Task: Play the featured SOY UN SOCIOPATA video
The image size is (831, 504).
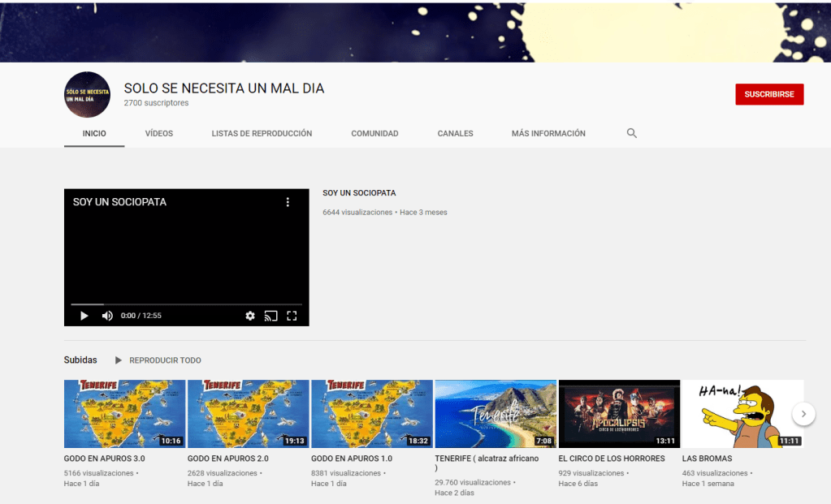Action: (84, 316)
